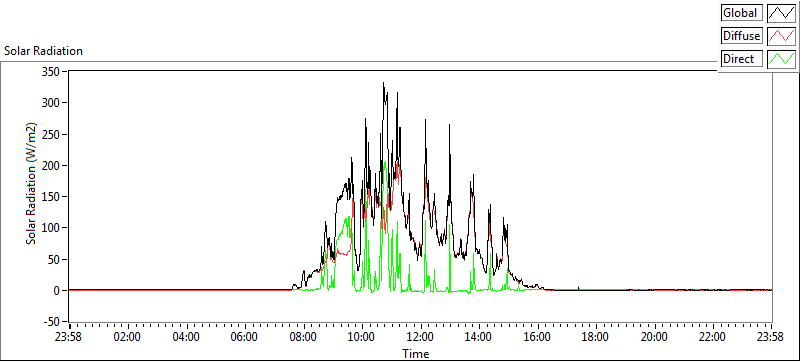Click the 14:00 time axis label
Viewport: 800px width, 361px height.
479,337
